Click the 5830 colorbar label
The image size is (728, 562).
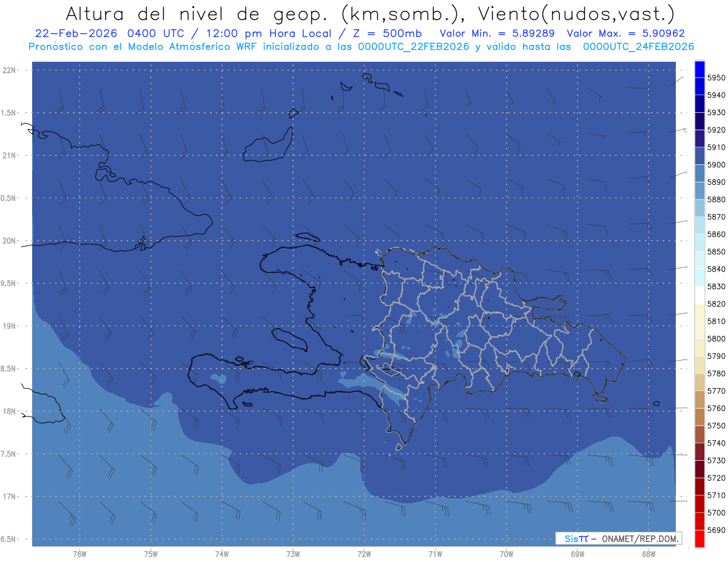pos(716,286)
